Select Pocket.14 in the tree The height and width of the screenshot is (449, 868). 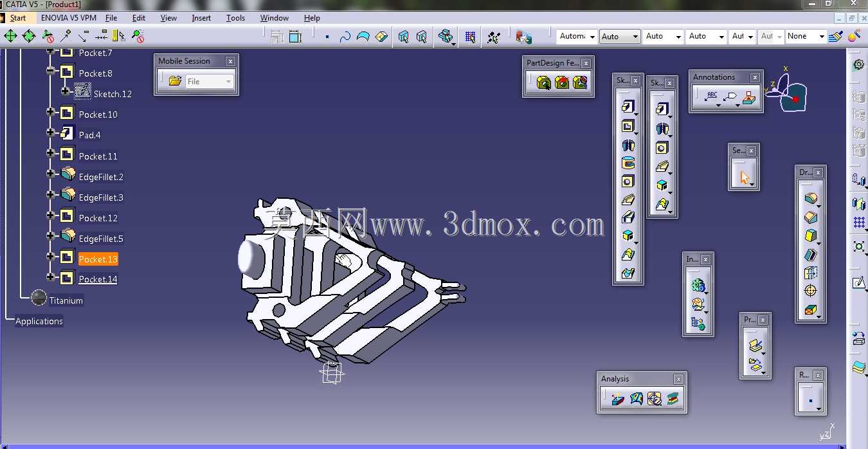point(98,279)
